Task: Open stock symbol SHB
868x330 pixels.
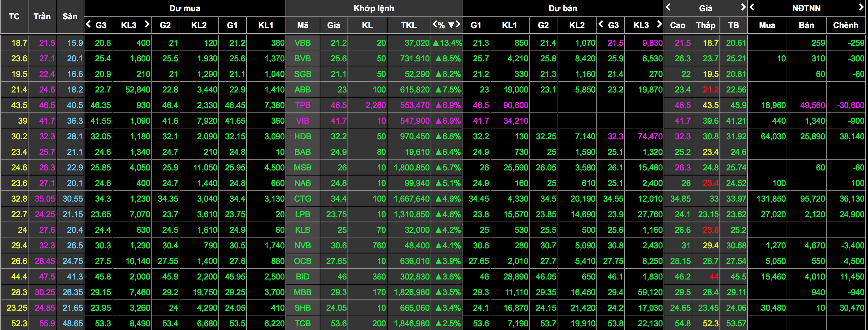Action: coord(302,308)
